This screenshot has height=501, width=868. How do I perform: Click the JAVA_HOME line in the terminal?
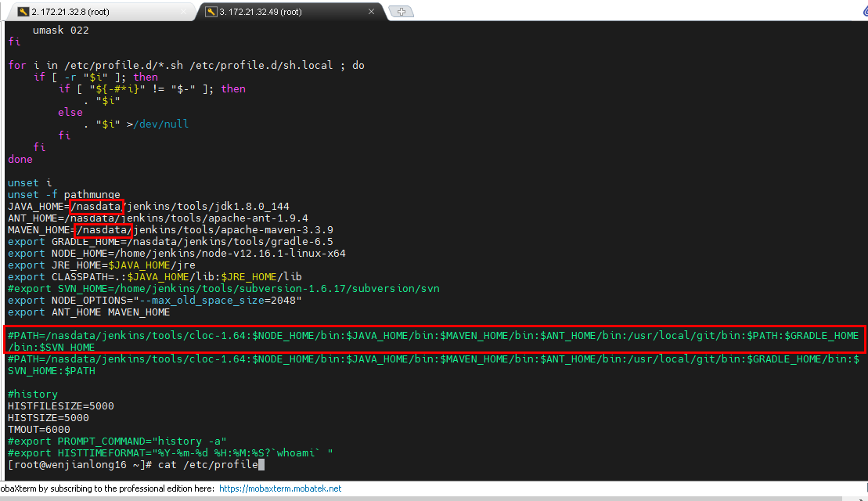149,207
